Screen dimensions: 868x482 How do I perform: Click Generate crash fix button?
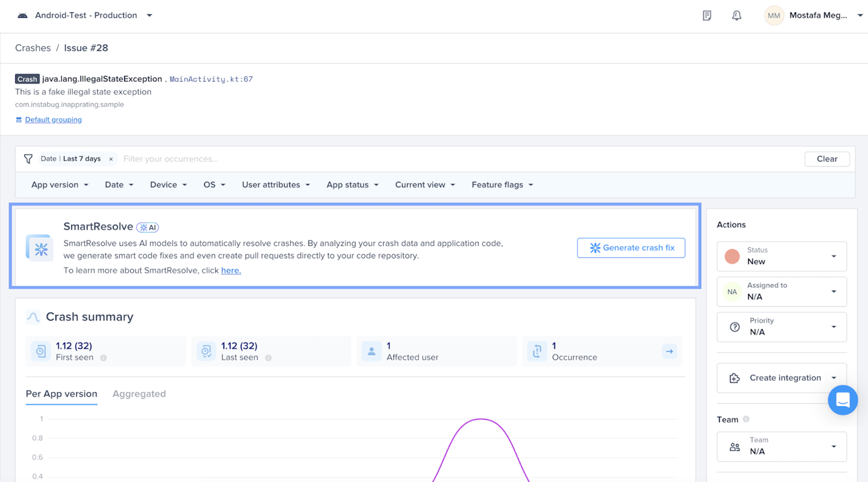tap(631, 248)
